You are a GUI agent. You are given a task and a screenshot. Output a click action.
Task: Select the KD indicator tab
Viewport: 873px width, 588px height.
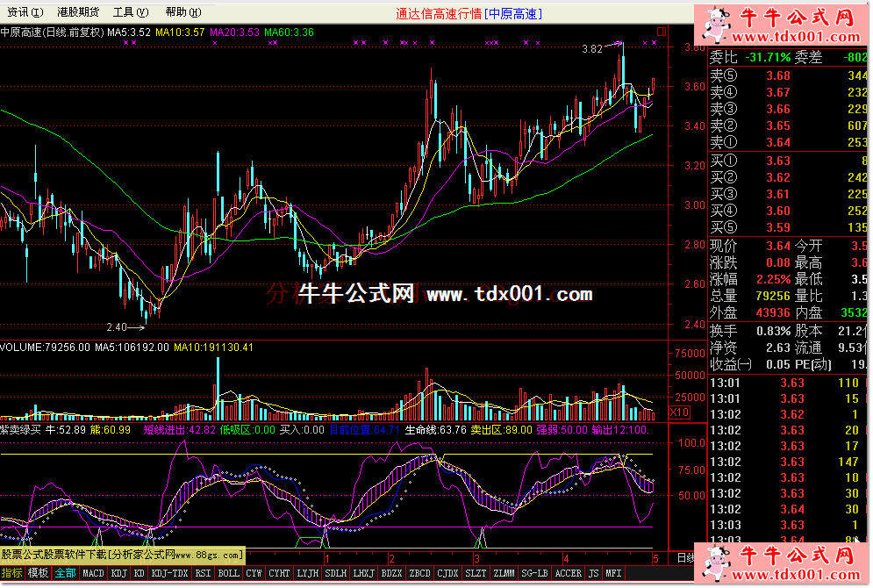tap(140, 573)
